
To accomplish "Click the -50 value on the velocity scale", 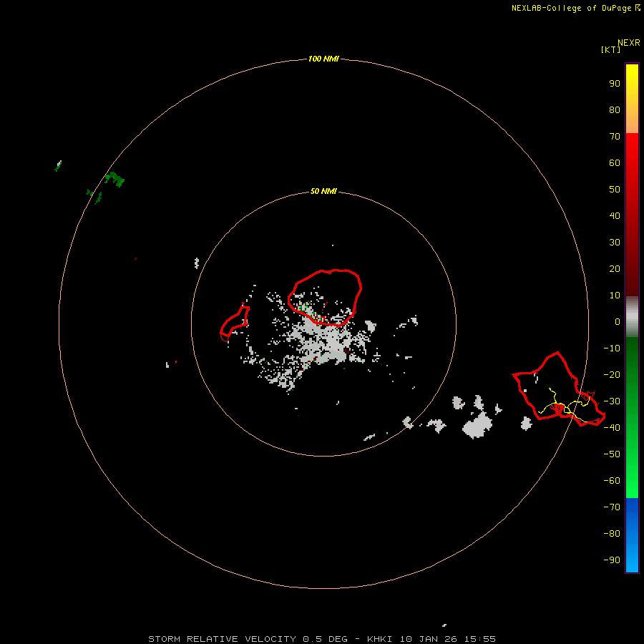I will pos(612,454).
